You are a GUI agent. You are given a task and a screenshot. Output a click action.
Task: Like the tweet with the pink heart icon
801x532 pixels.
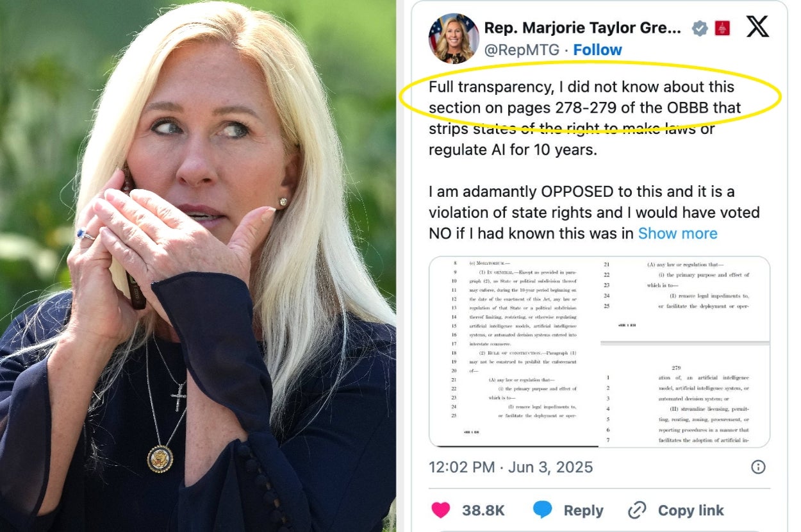pyautogui.click(x=440, y=510)
